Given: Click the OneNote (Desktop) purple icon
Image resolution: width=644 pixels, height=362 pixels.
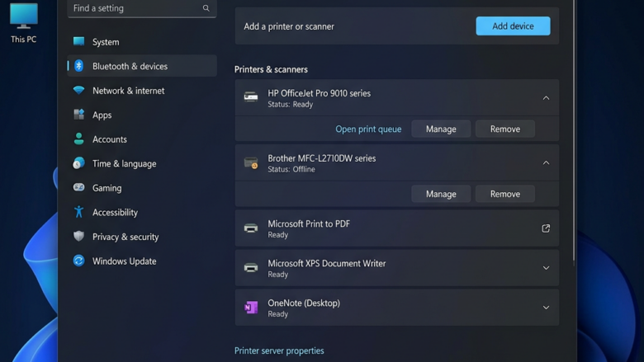Looking at the screenshot, I should pos(250,307).
